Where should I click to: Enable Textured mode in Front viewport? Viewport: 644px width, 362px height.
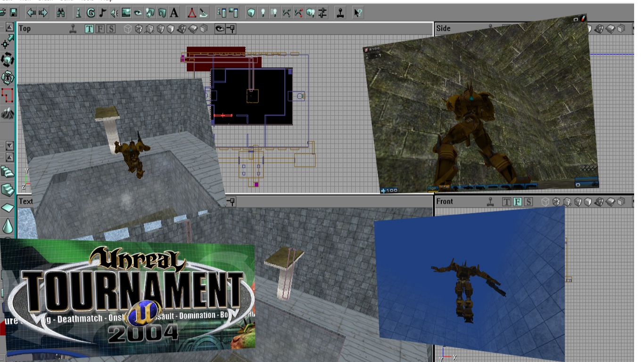578,202
